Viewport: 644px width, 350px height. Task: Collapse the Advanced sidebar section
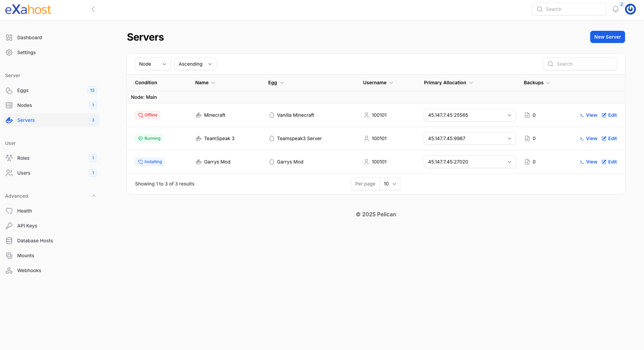[94, 196]
